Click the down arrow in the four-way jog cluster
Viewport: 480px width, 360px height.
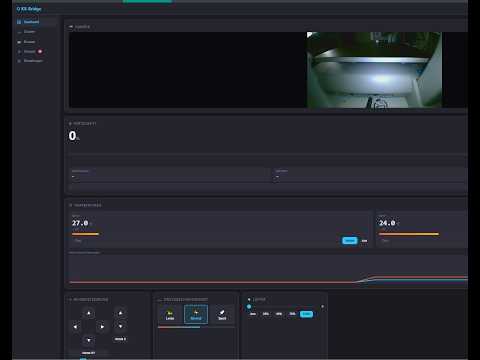point(89,340)
